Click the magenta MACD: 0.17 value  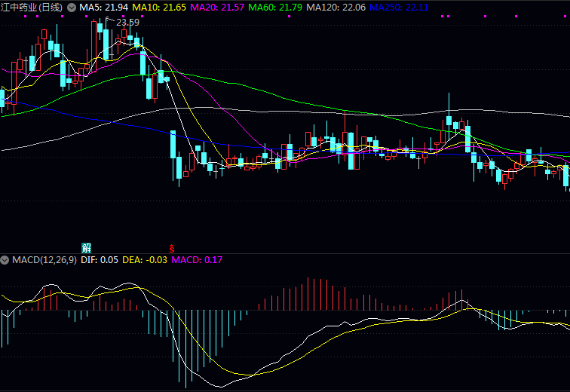point(197,259)
